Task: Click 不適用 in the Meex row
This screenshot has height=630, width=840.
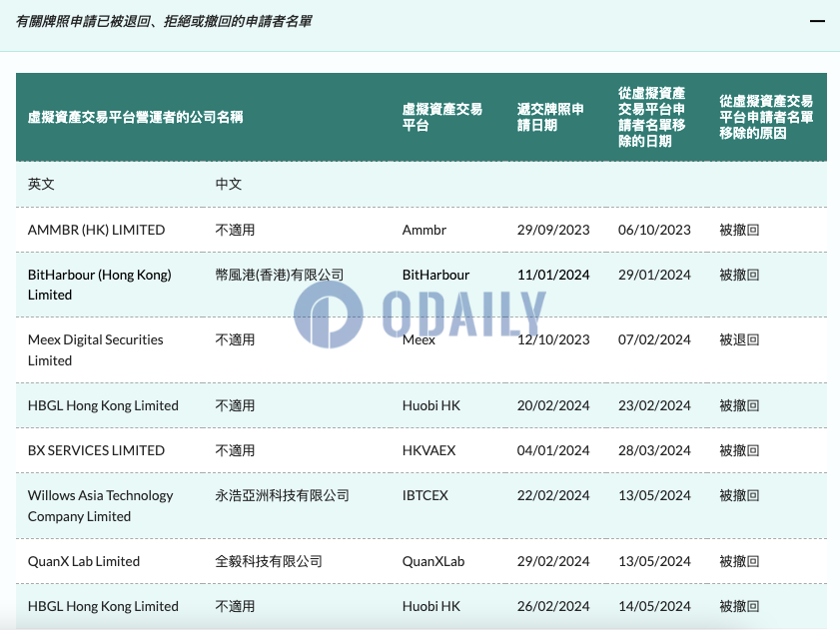Action: pos(235,339)
